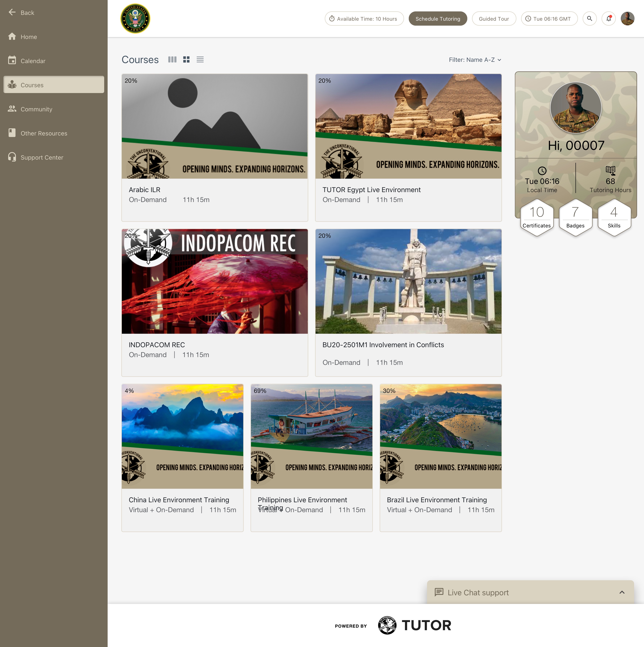Switch to column view layout
The height and width of the screenshot is (647, 644).
point(172,60)
